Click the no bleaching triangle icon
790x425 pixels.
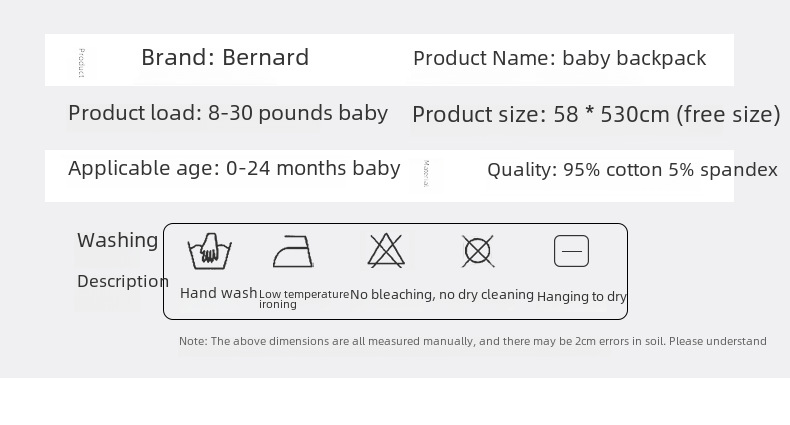point(386,250)
